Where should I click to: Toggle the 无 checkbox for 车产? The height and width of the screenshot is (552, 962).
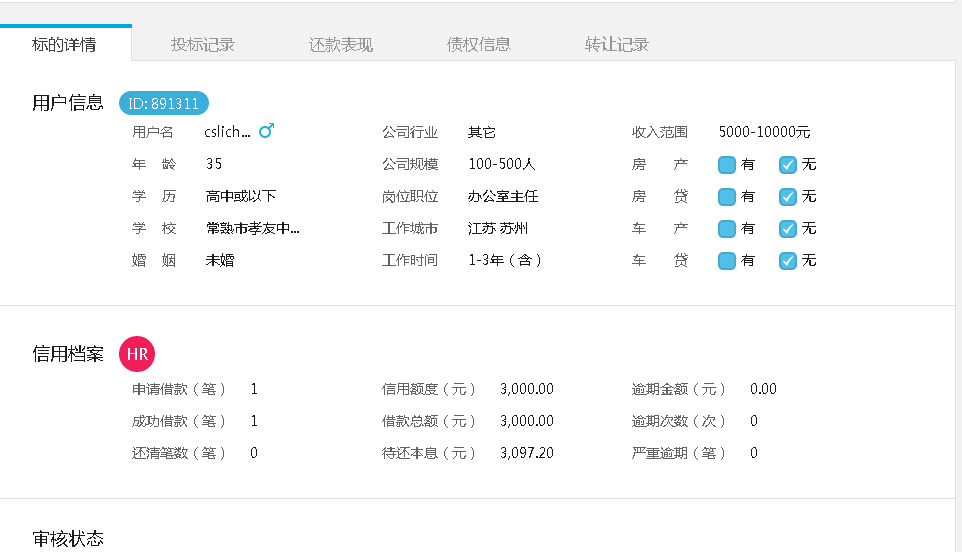point(788,229)
